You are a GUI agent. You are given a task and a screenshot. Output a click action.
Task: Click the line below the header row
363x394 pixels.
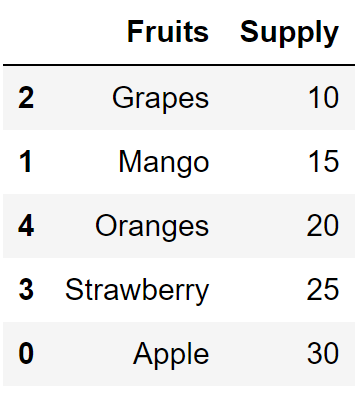point(179,65)
